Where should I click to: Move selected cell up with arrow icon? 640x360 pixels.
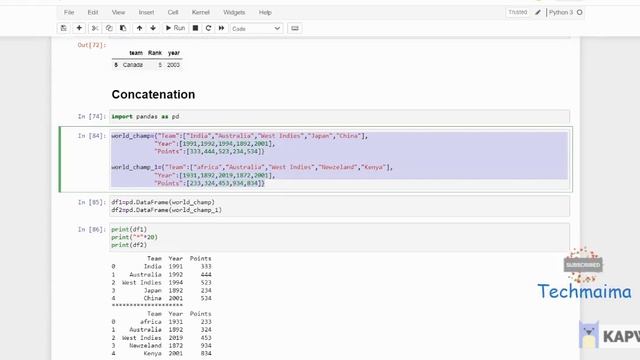(139, 28)
